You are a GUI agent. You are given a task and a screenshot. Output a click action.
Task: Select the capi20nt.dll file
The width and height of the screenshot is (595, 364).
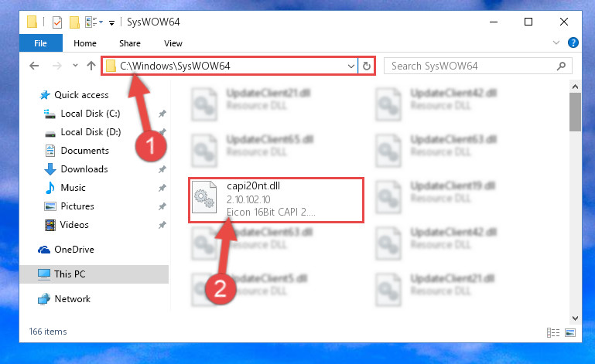coord(276,200)
